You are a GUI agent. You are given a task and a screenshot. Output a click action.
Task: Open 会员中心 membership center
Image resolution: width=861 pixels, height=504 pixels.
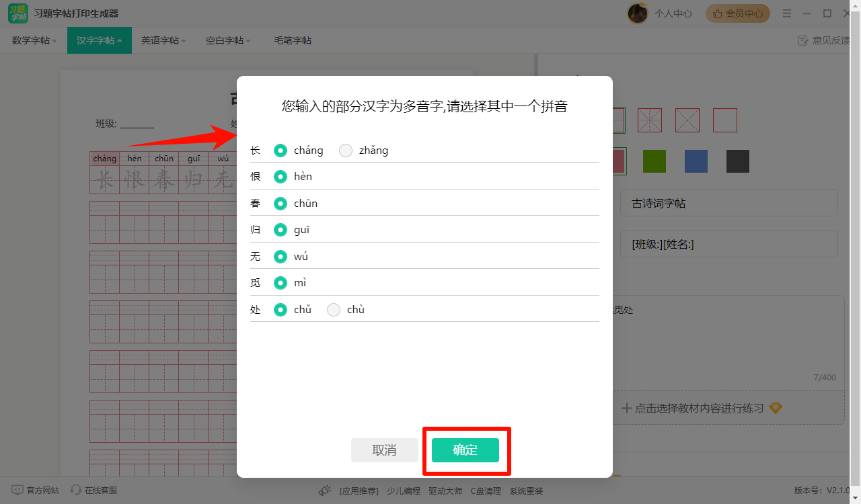click(x=738, y=13)
